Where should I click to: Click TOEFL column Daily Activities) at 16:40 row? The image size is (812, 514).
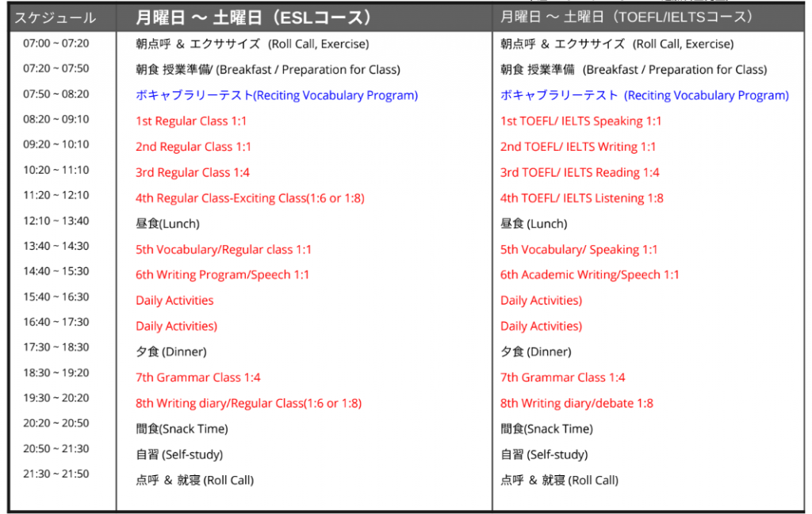pos(541,327)
